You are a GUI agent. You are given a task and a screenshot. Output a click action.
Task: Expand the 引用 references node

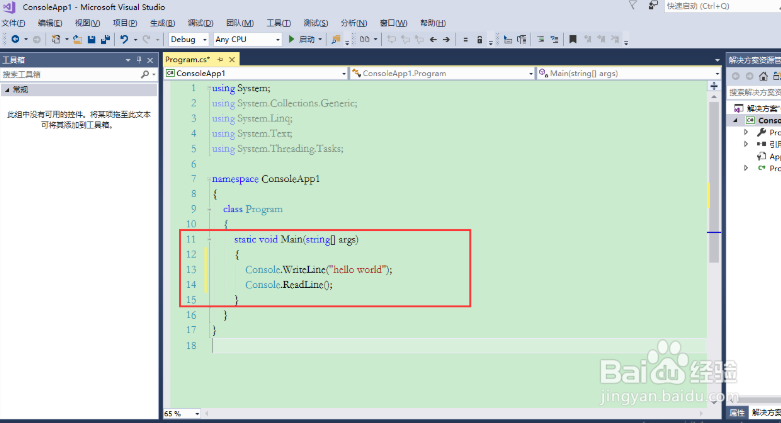click(746, 144)
